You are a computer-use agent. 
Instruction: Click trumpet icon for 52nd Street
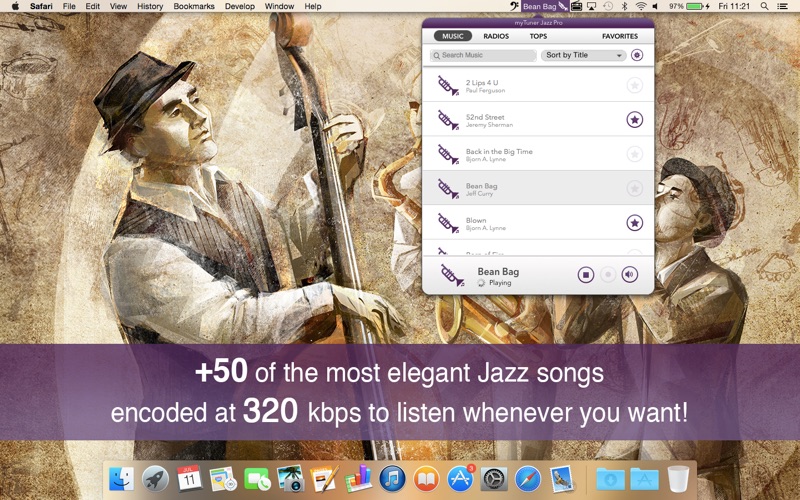pos(448,119)
